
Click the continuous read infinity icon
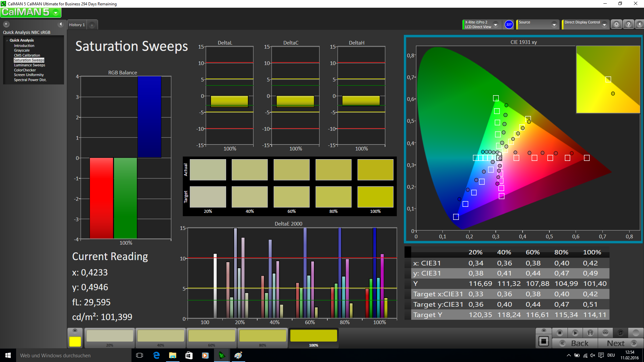point(605,333)
